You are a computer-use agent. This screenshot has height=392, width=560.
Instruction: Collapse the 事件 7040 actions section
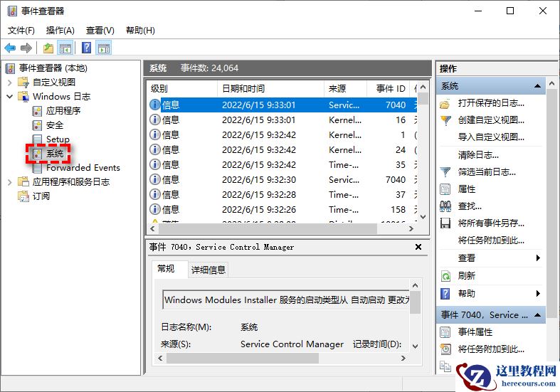[537, 315]
